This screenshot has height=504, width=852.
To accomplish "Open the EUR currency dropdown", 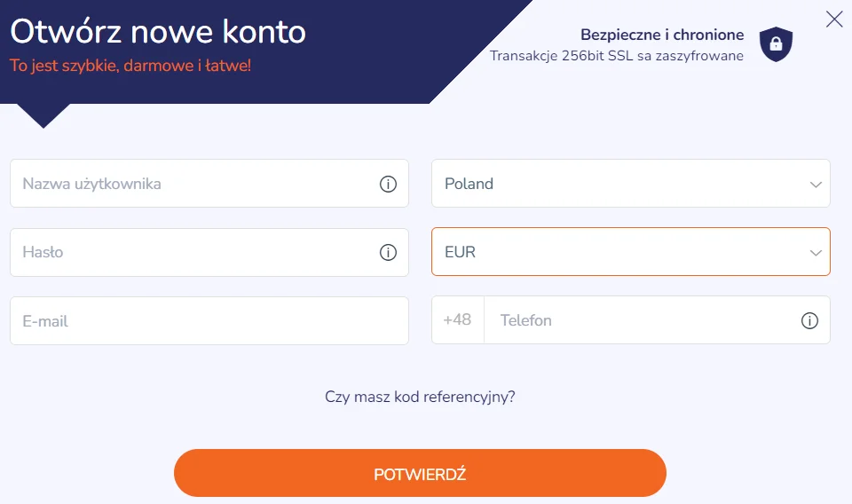I will (621, 252).
